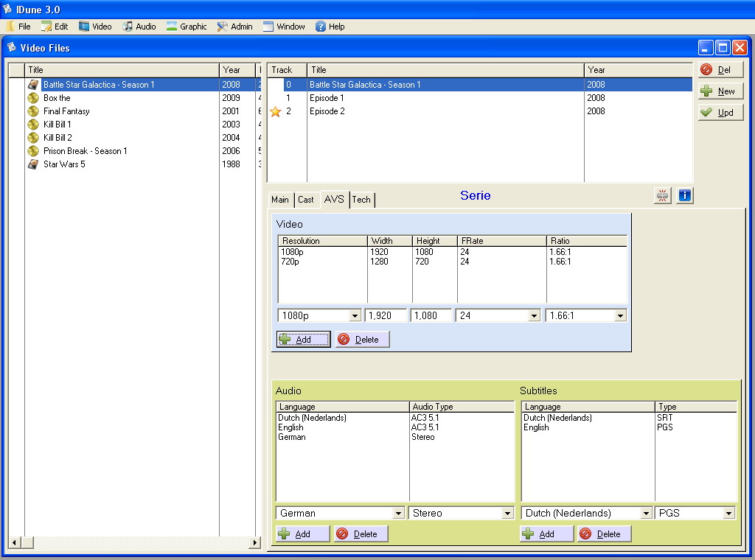755x560 pixels.
Task: Switch to the Main tab
Action: point(280,200)
